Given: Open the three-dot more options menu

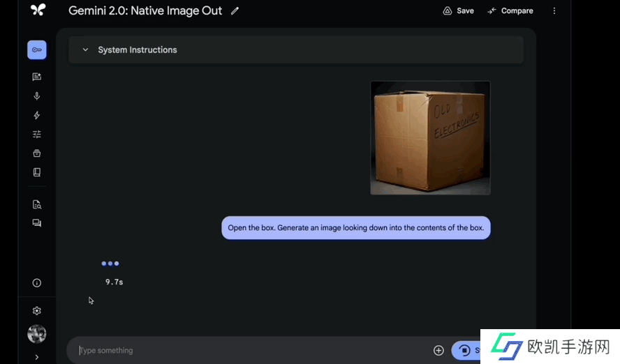Looking at the screenshot, I should (x=554, y=11).
